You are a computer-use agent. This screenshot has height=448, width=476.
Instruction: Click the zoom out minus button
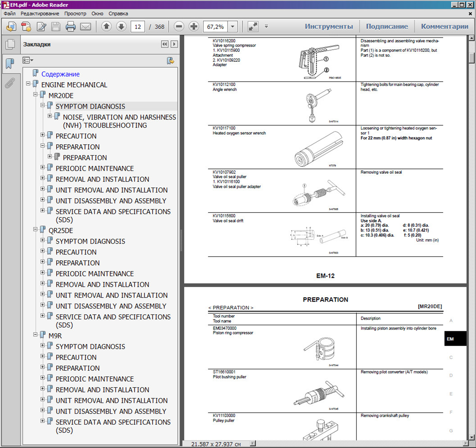coord(179,27)
